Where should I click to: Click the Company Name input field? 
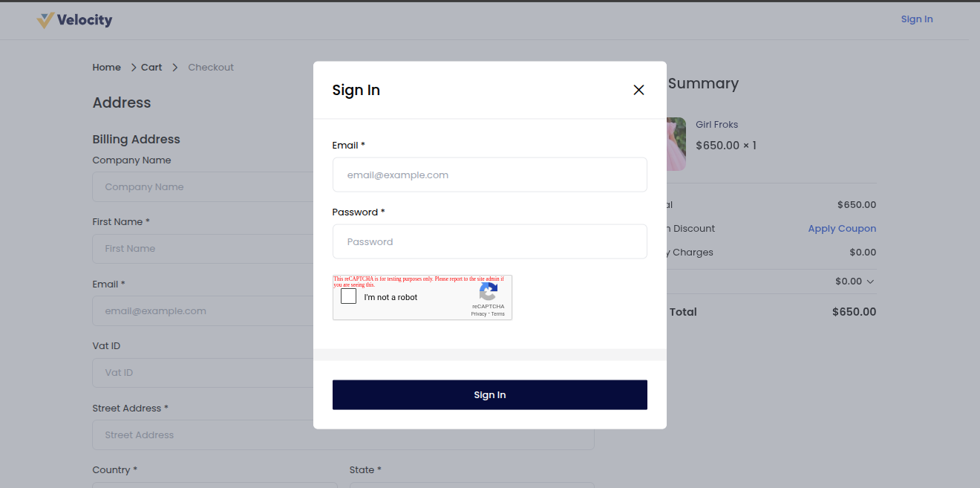202,187
